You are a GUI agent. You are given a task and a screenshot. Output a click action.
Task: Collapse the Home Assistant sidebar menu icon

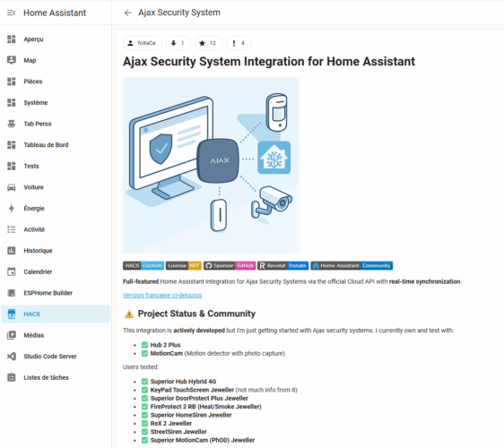pos(12,13)
